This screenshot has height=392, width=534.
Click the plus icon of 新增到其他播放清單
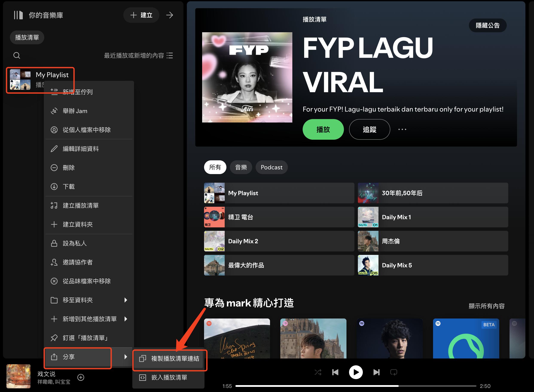tap(54, 319)
